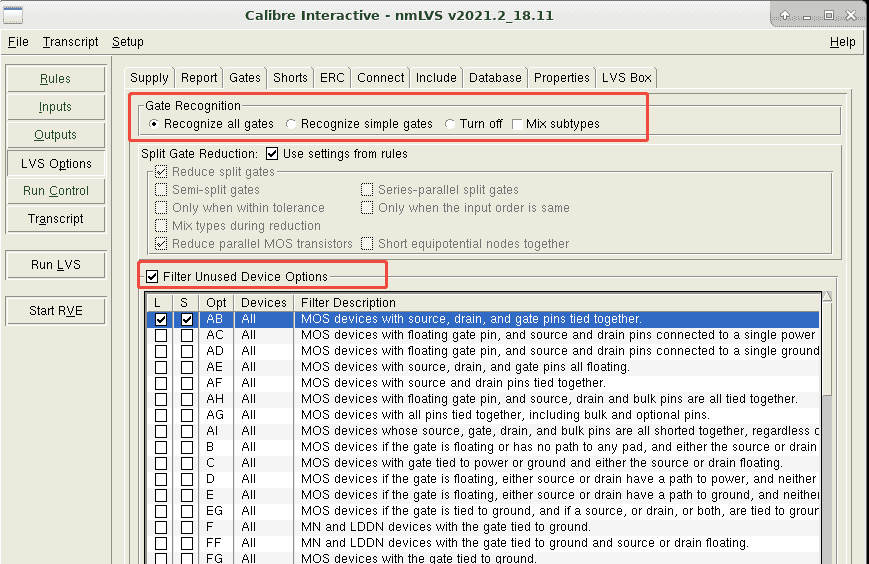Maximize the Calibre Interactive window
This screenshot has height=564, width=869.
pos(828,15)
